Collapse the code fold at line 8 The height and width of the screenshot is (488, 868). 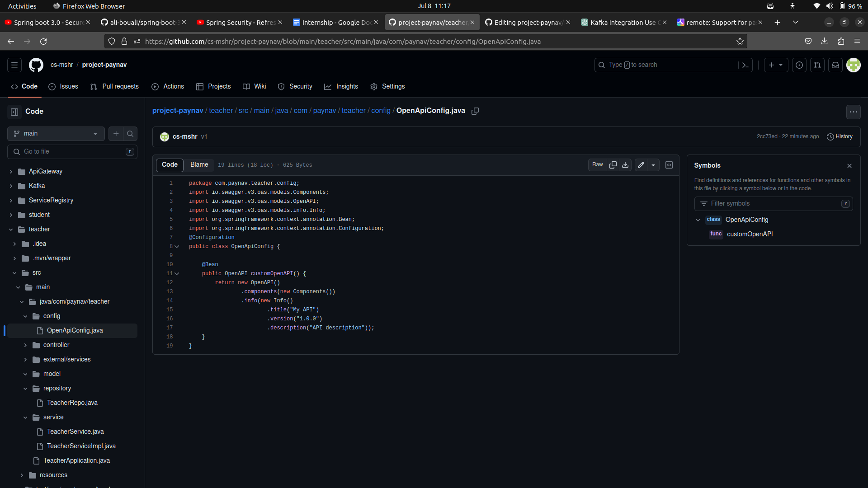tap(177, 246)
